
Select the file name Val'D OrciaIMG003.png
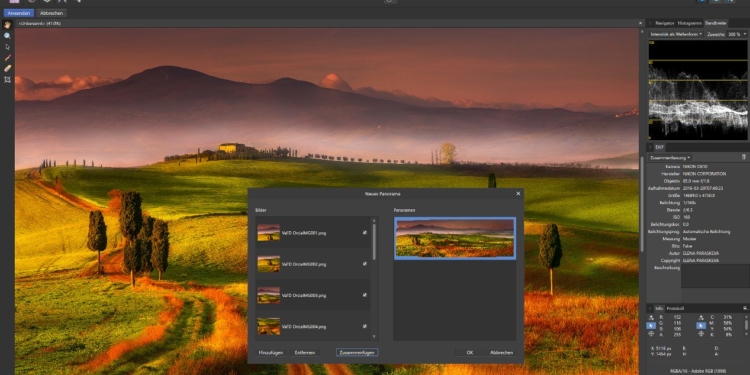click(x=304, y=295)
